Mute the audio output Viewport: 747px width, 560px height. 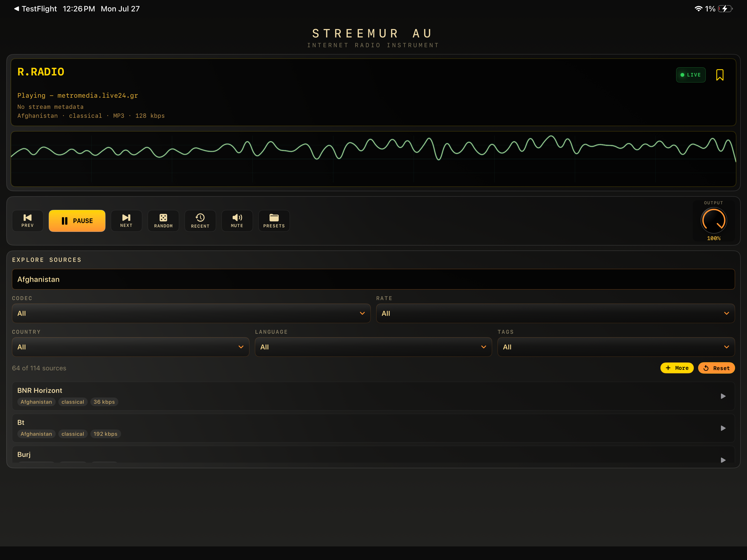tap(237, 221)
